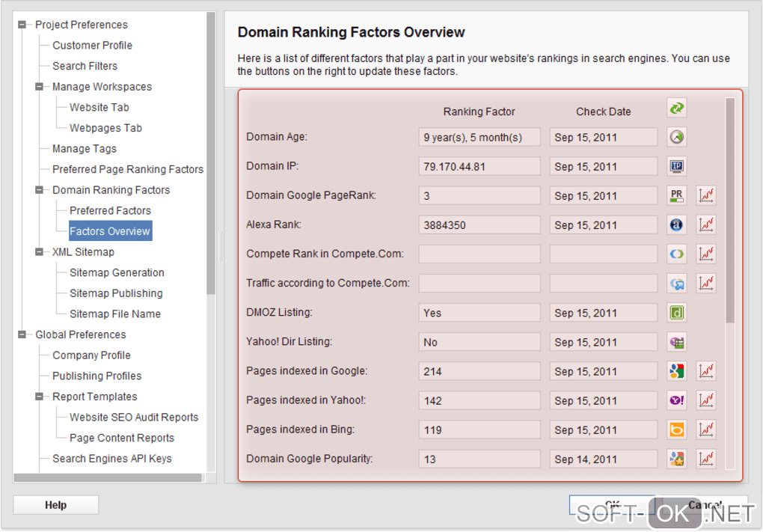The height and width of the screenshot is (532, 763).
Task: Open history chart for Pages indexed in Google
Action: [x=706, y=371]
